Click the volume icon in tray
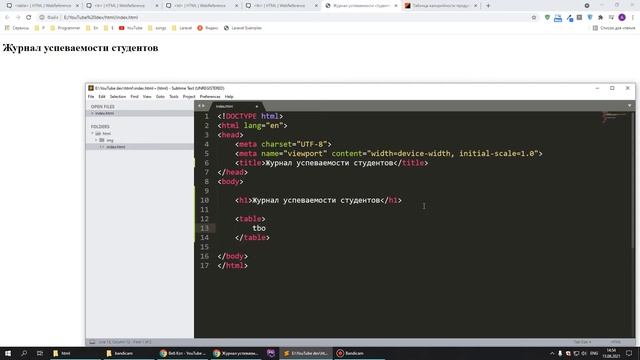This screenshot has width=640, height=360. coord(584,353)
